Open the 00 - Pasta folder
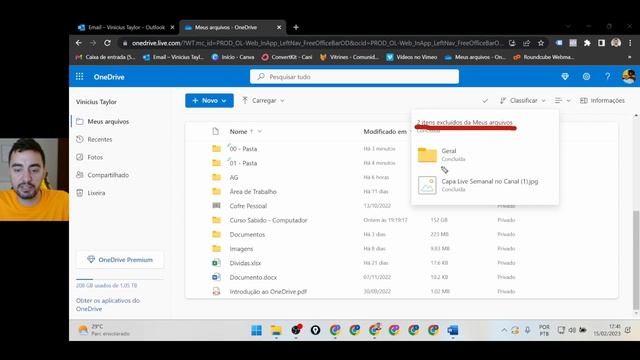Image resolution: width=640 pixels, height=360 pixels. point(243,149)
